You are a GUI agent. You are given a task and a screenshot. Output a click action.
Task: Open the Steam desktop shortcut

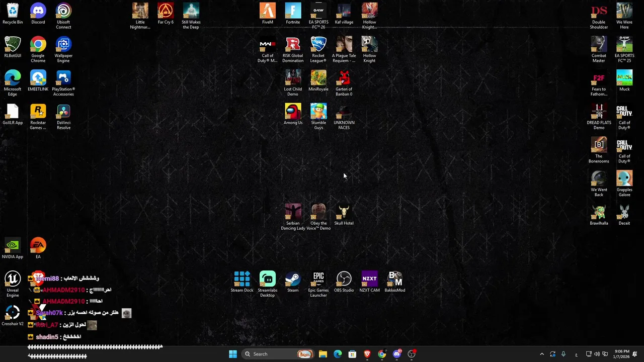[x=293, y=282]
